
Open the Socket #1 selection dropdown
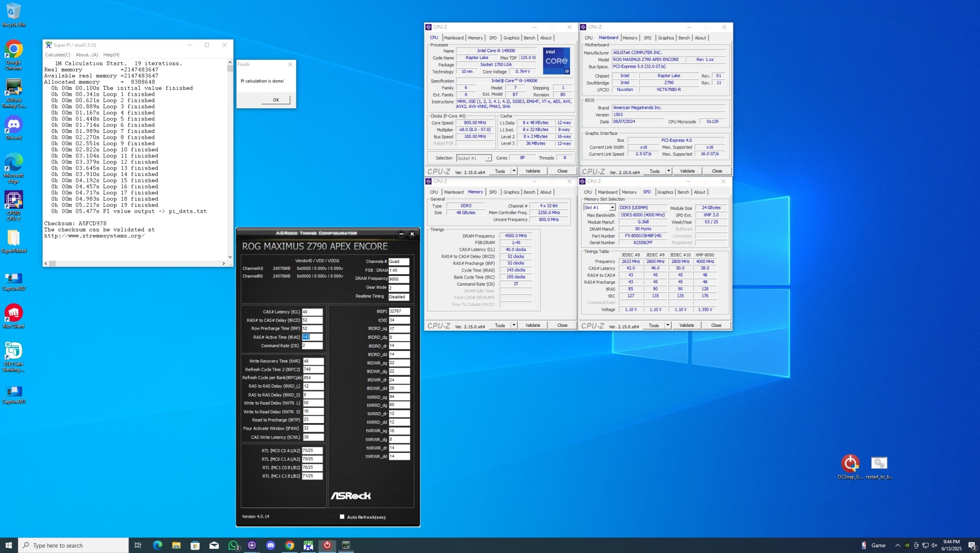pos(488,158)
